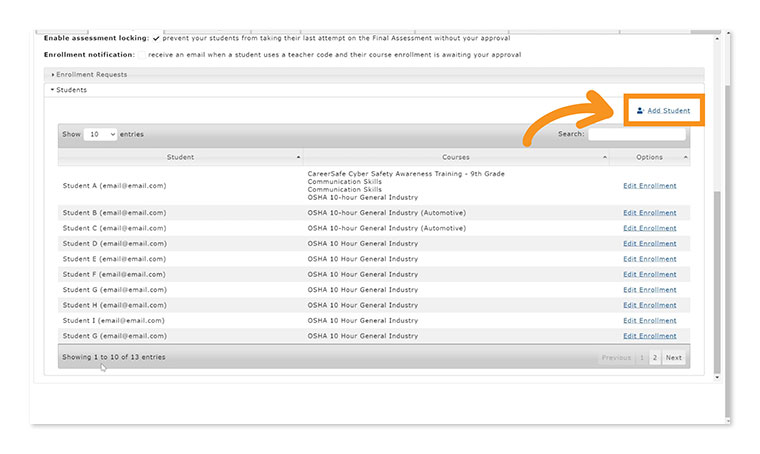Click the Add Student person icon
Image resolution: width=760 pixels, height=454 pixels.
640,110
